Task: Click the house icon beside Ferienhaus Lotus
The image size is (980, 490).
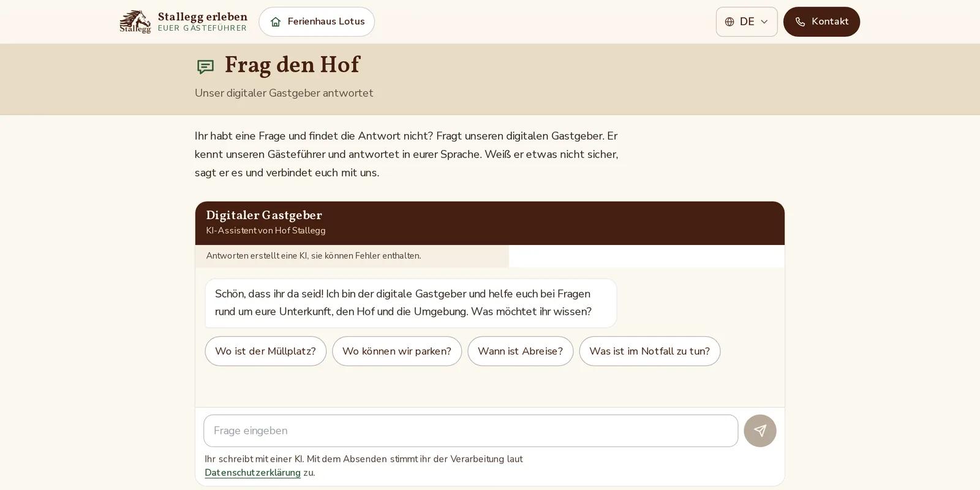Action: click(x=276, y=22)
